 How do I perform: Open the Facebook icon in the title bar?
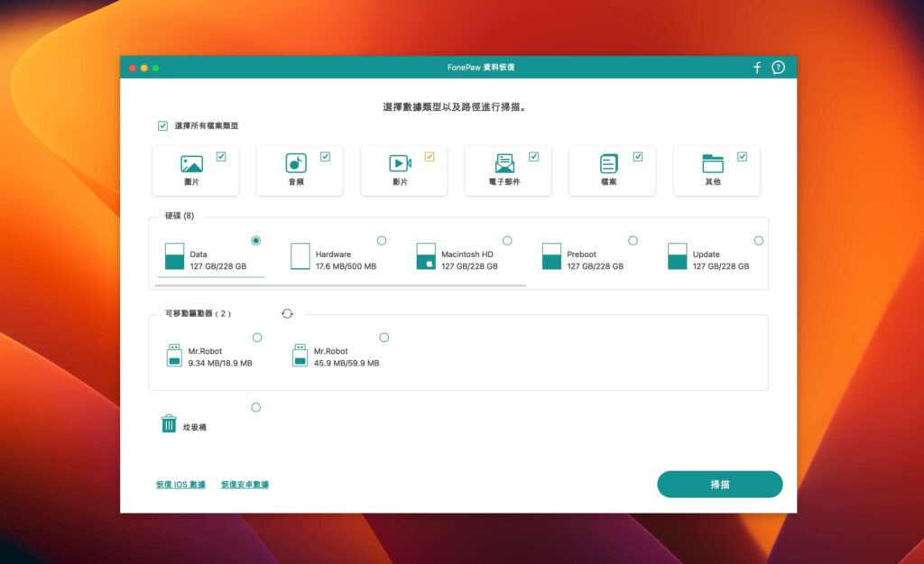click(x=757, y=67)
